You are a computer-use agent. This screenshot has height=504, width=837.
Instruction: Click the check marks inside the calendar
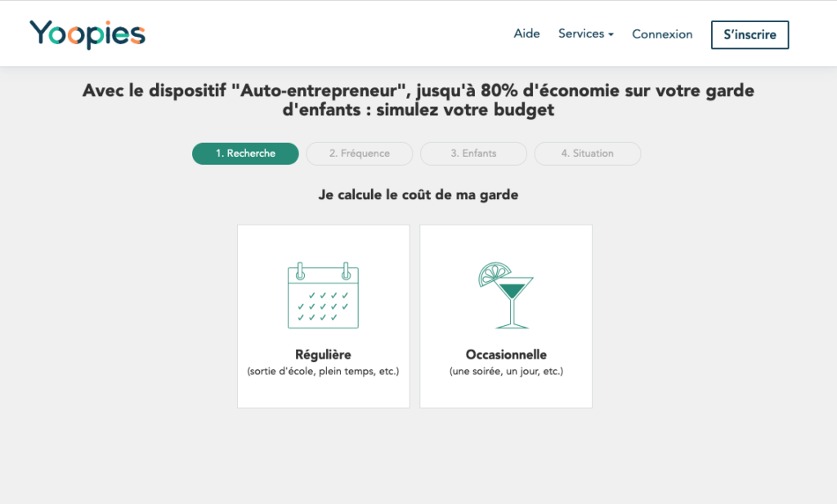point(323,306)
